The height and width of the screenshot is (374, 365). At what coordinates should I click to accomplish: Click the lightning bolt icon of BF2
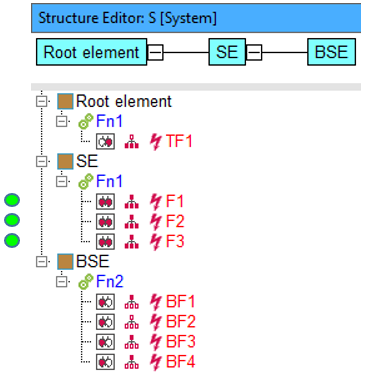(x=156, y=322)
